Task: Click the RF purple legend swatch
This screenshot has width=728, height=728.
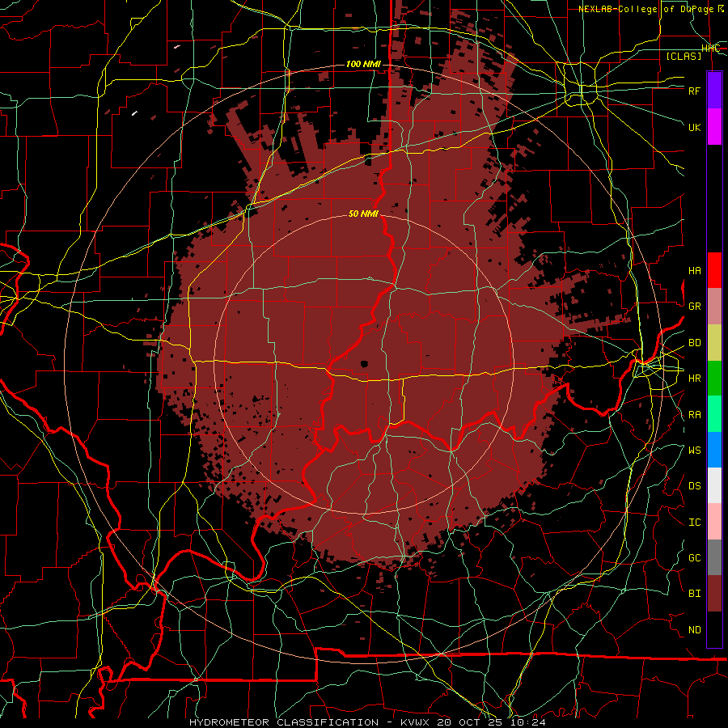Action: (714, 91)
